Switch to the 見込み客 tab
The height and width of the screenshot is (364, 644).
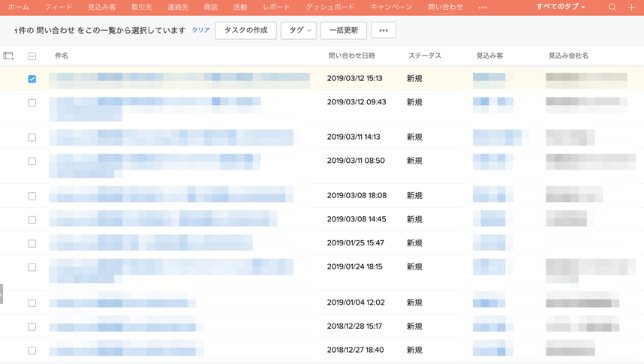click(101, 8)
